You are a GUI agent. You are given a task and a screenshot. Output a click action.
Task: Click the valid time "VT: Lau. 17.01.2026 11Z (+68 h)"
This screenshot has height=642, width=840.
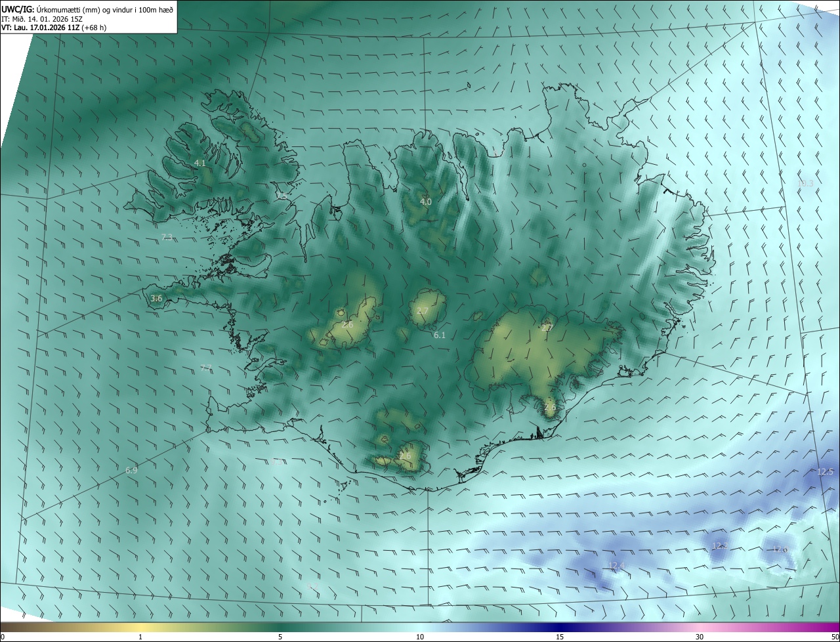pyautogui.click(x=54, y=28)
